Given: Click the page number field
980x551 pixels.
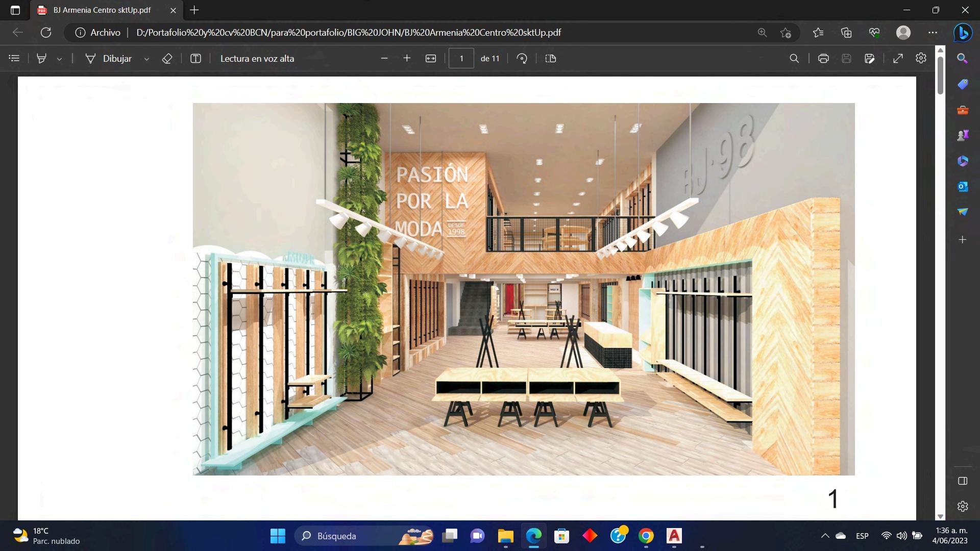Looking at the screenshot, I should click(461, 59).
